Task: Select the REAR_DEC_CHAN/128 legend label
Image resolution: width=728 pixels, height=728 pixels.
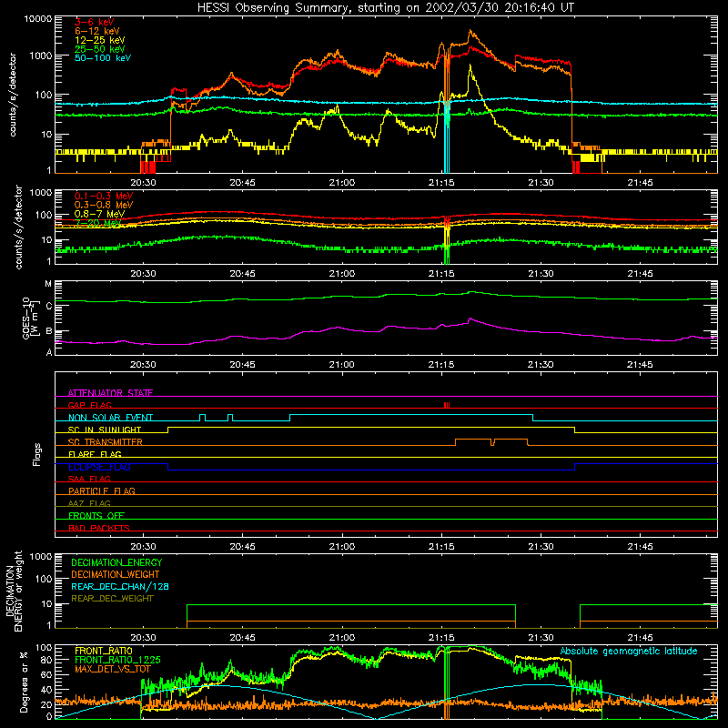Action: click(x=120, y=587)
